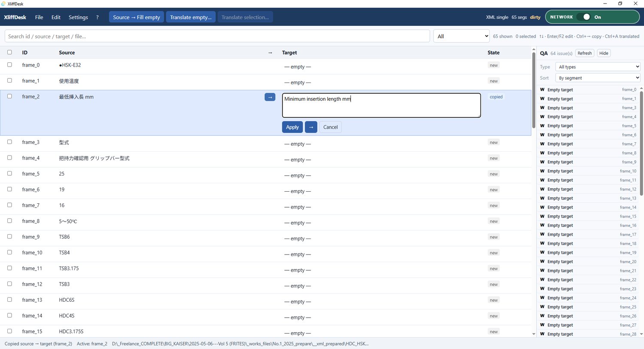Click the source text TSB3.175
Viewport: 644px width, 349px height.
(x=69, y=269)
